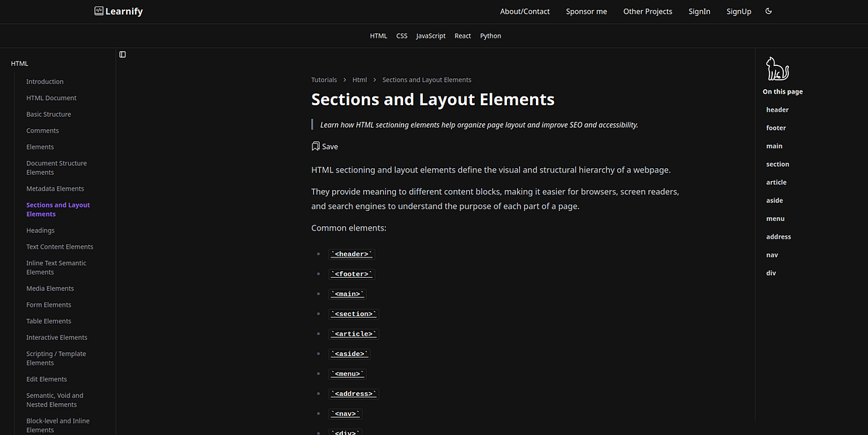
Task: Click the cat illustration icon
Action: 777,70
